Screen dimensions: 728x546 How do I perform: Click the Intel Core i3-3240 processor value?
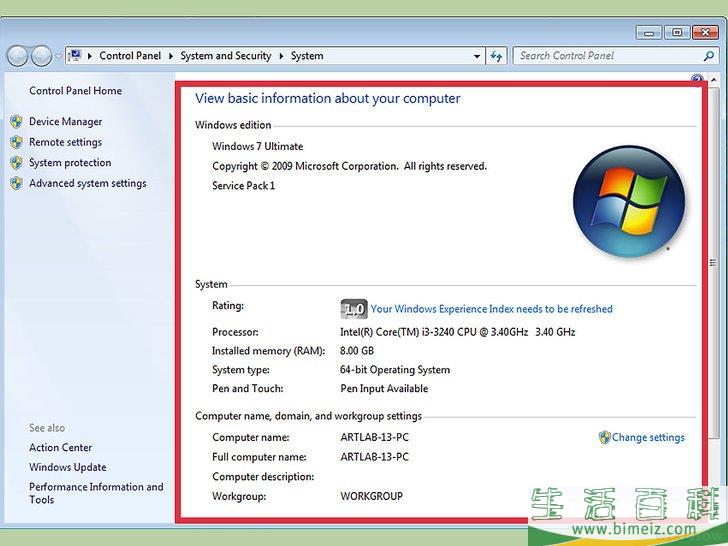458,332
